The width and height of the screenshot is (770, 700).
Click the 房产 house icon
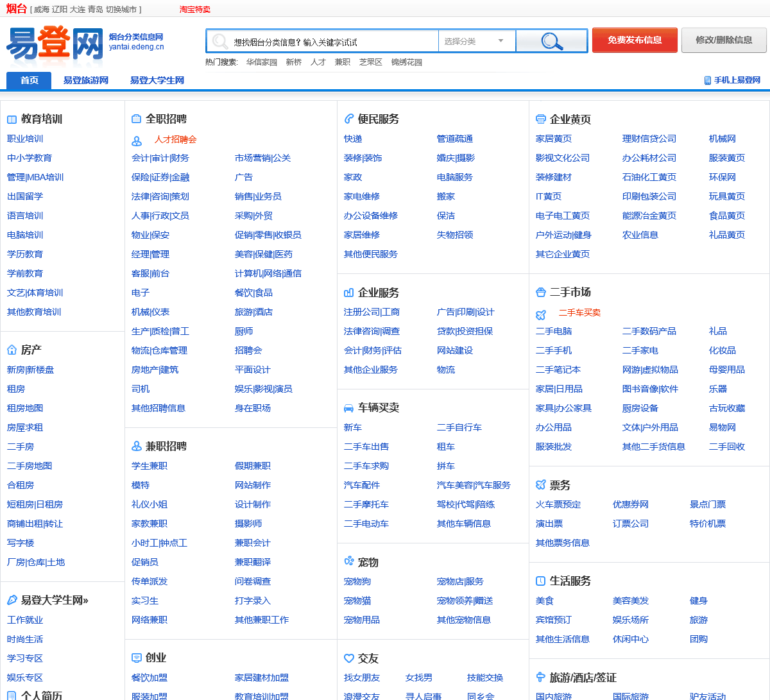[12, 350]
